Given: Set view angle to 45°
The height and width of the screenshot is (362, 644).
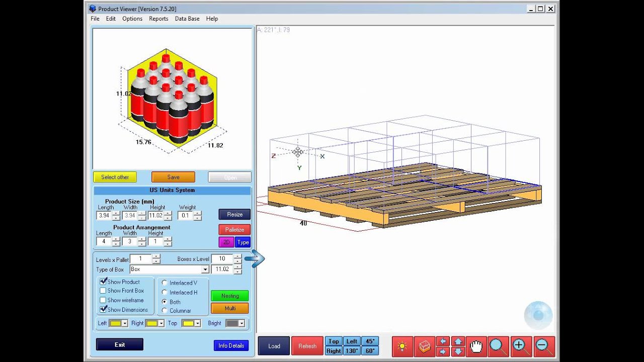Looking at the screenshot, I should [370, 341].
